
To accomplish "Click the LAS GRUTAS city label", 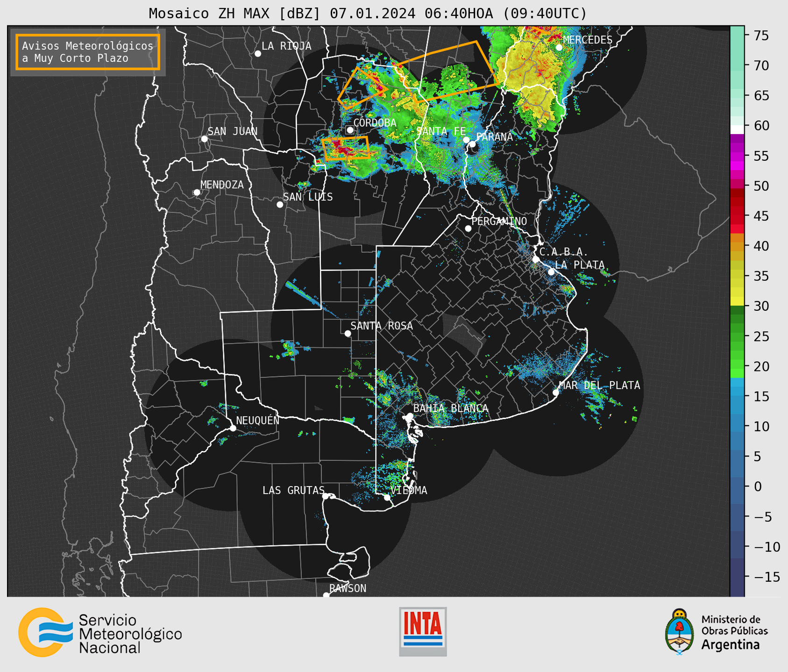I will pyautogui.click(x=293, y=490).
